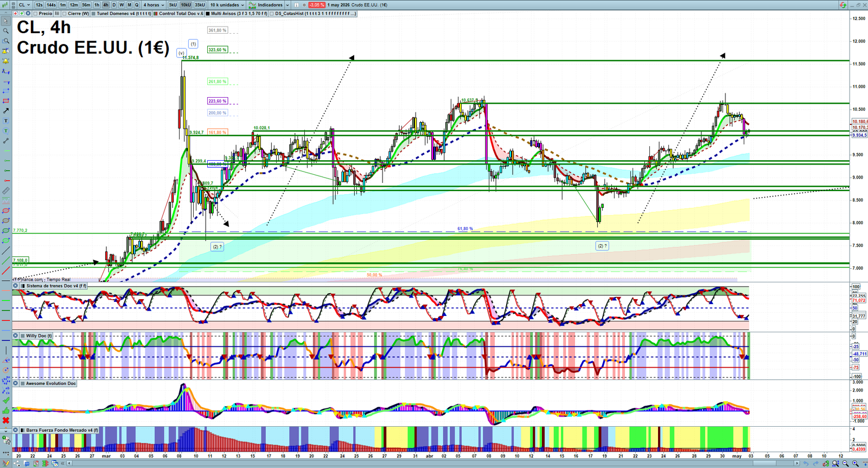
Task: Select the red rectangle drawing tool
Action: coord(6,100)
